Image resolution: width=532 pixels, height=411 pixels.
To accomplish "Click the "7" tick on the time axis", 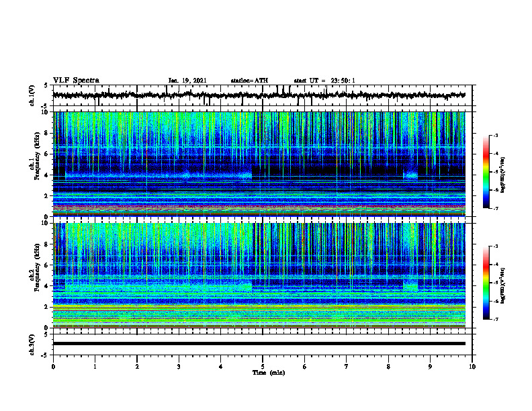I will point(347,367).
